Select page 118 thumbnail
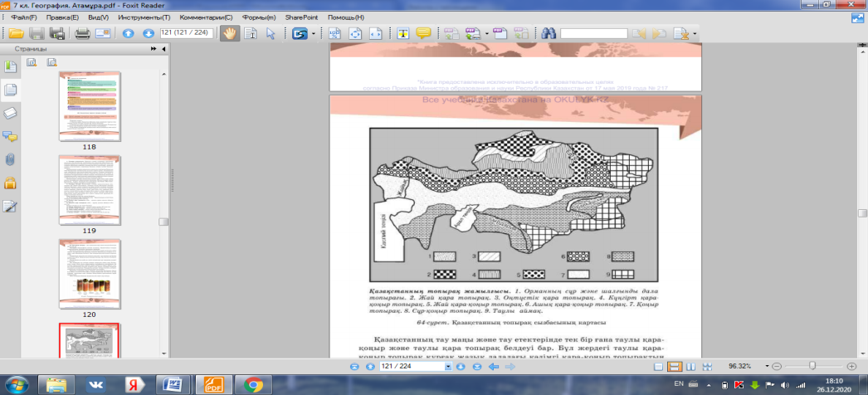Screen dimensions: 868x395 [89, 106]
